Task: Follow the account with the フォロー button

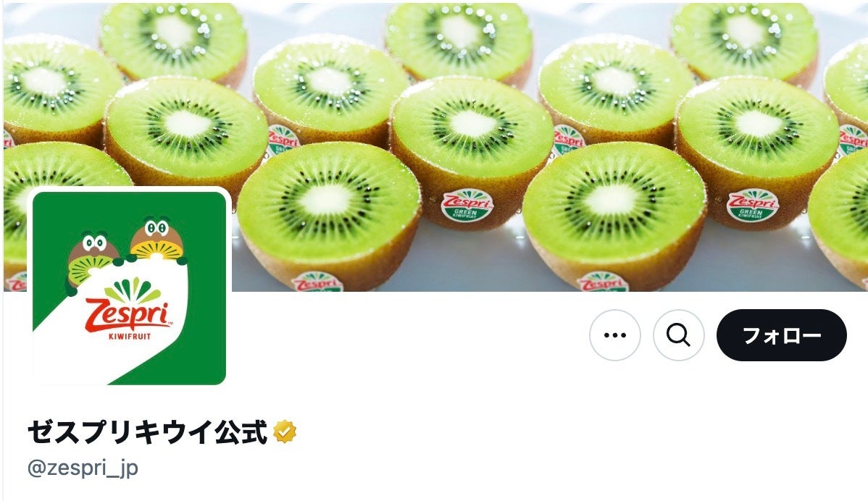Action: coord(781,335)
